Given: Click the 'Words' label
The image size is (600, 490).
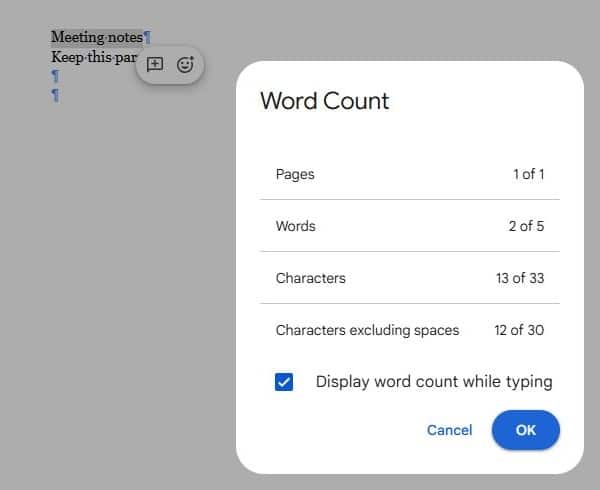Looking at the screenshot, I should point(295,226).
